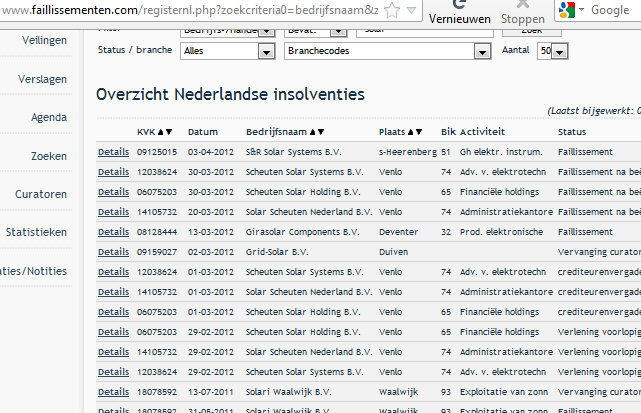Choose search engine via Google icon

coord(567,10)
